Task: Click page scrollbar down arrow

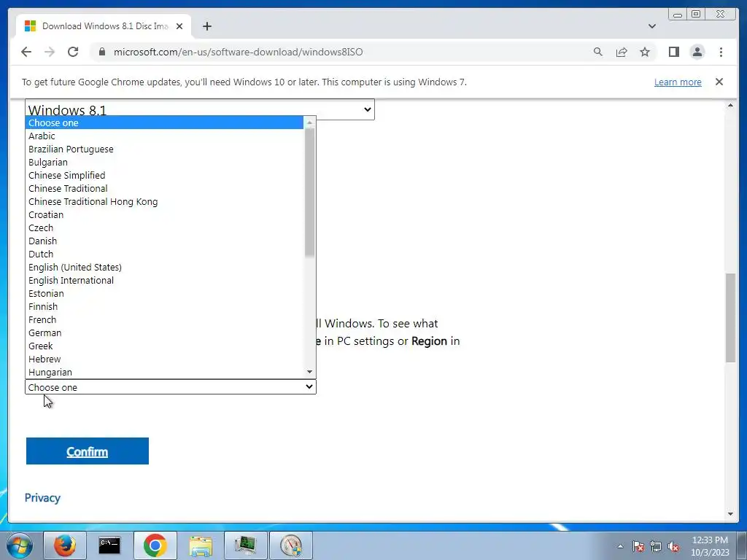Action: click(730, 514)
